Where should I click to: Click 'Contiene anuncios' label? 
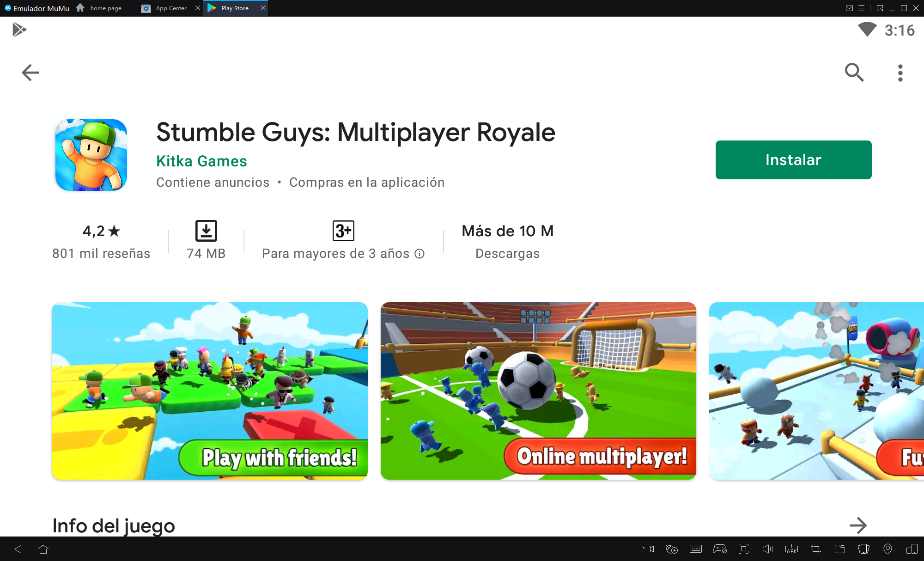pyautogui.click(x=213, y=183)
